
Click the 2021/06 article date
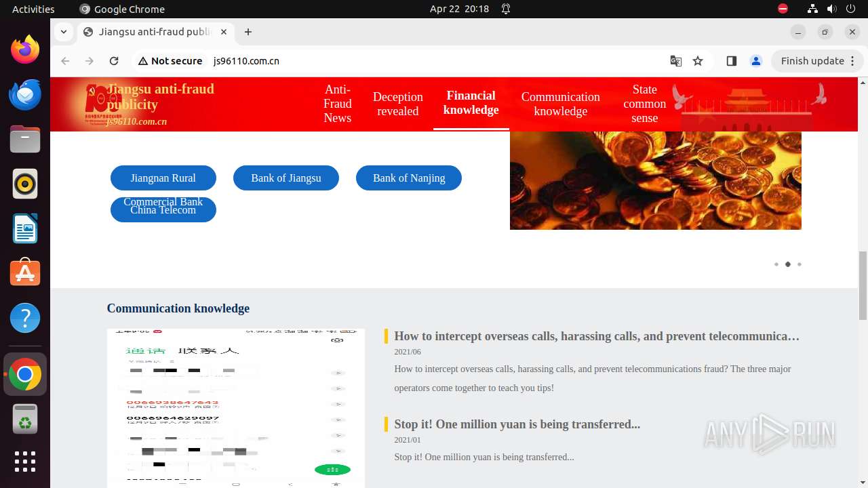click(x=408, y=352)
